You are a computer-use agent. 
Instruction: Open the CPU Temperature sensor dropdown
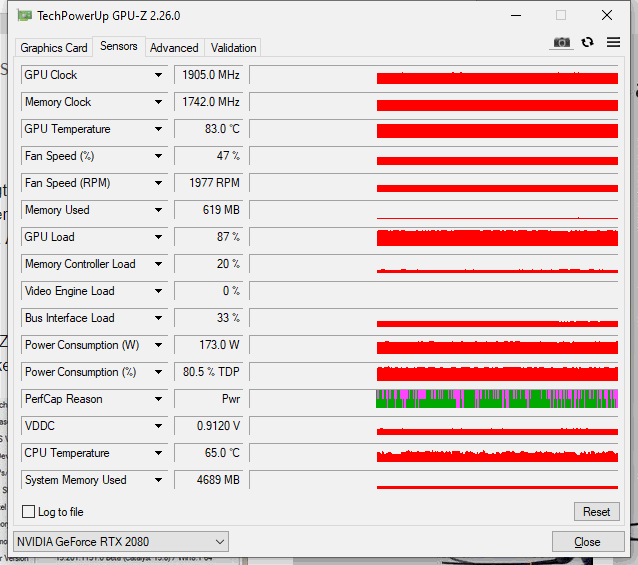coord(158,453)
